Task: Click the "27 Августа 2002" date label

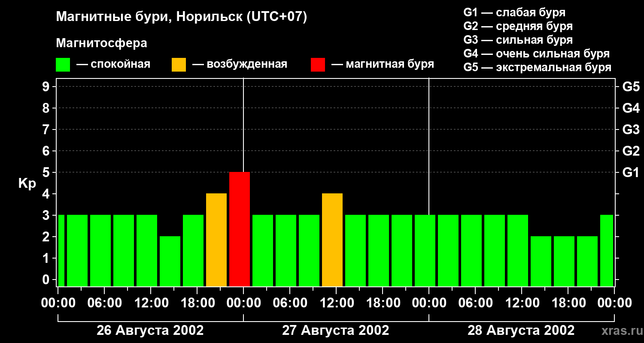Action: coord(336,331)
